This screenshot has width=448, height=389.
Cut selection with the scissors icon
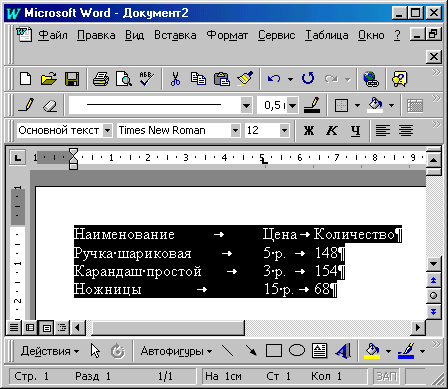coord(175,79)
